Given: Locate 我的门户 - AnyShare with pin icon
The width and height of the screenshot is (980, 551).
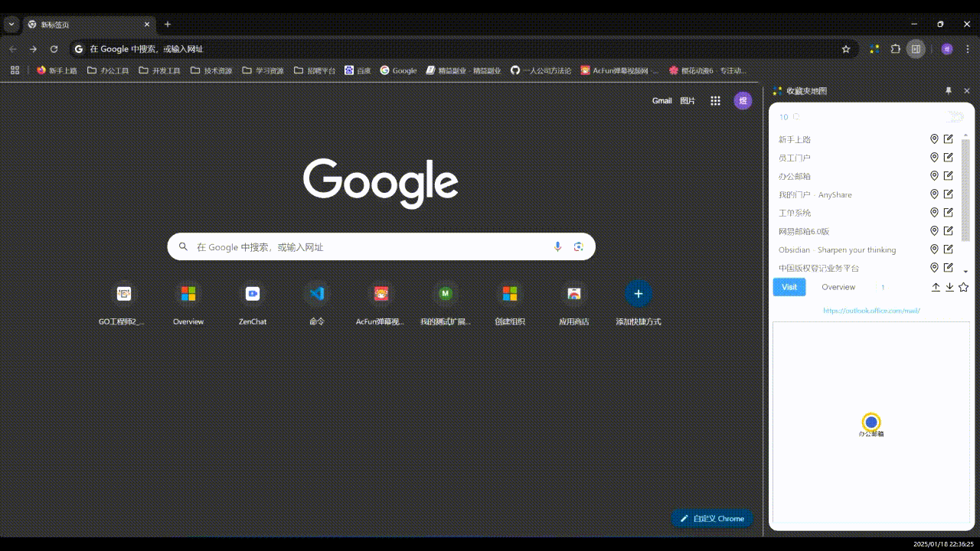Looking at the screenshot, I should (x=934, y=194).
